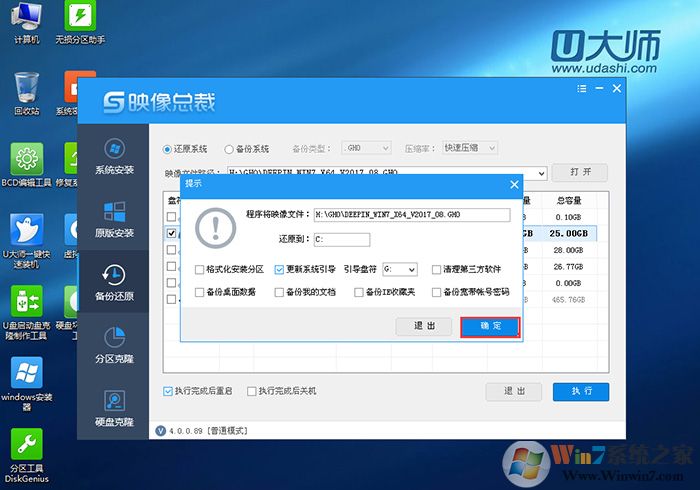Launch 分区工具 DiskGenius desktop icon
Screen dimensions: 700x490
[x=26, y=448]
